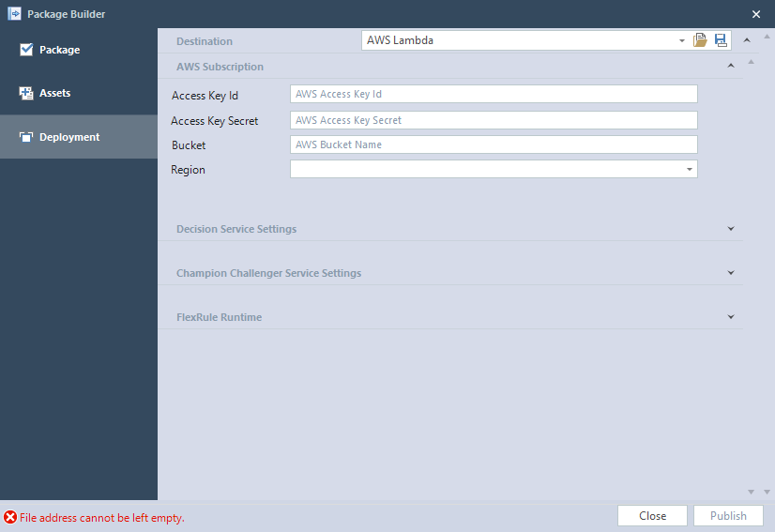
Task: Click the 'File address cannot be left empty.' message
Action: pyautogui.click(x=102, y=518)
